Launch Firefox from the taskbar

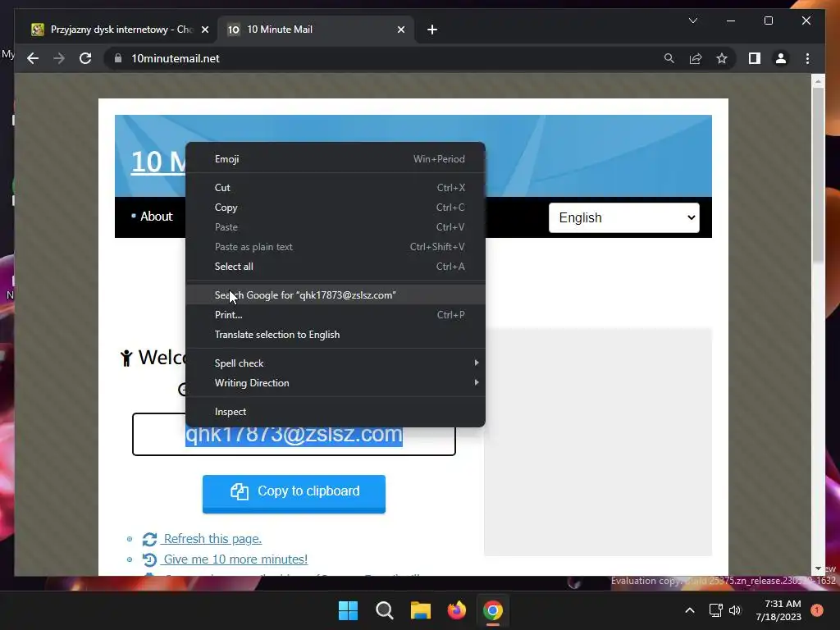click(x=456, y=610)
